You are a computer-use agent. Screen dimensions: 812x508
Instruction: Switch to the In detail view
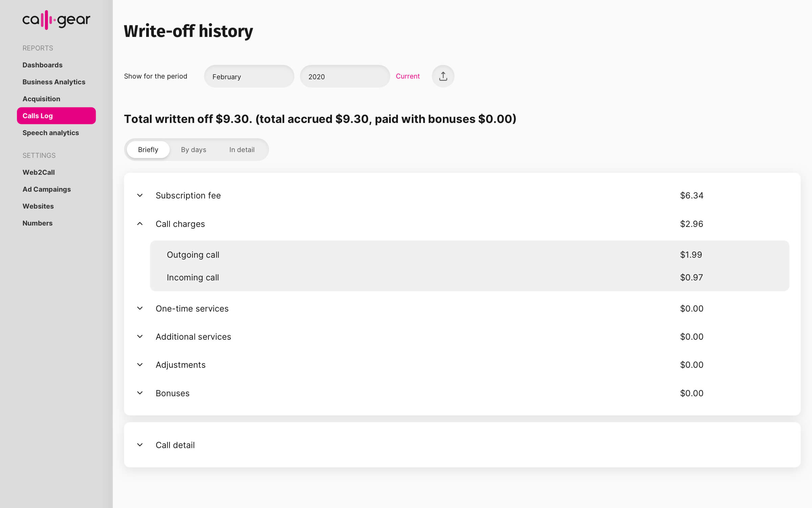tap(242, 150)
